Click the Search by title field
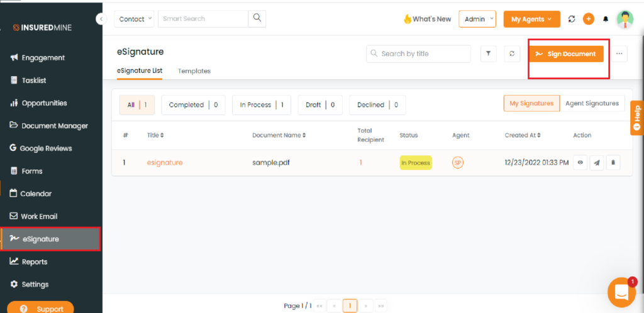The height and width of the screenshot is (313, 644). point(418,54)
